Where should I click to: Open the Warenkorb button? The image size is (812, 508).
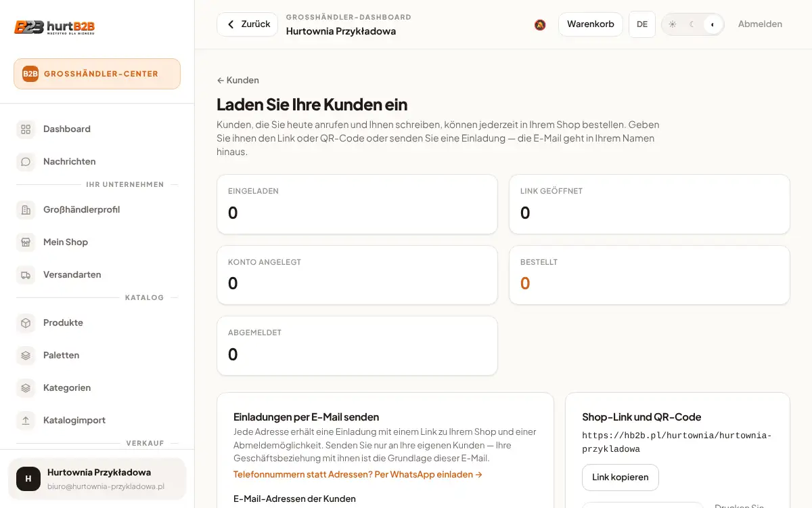591,24
